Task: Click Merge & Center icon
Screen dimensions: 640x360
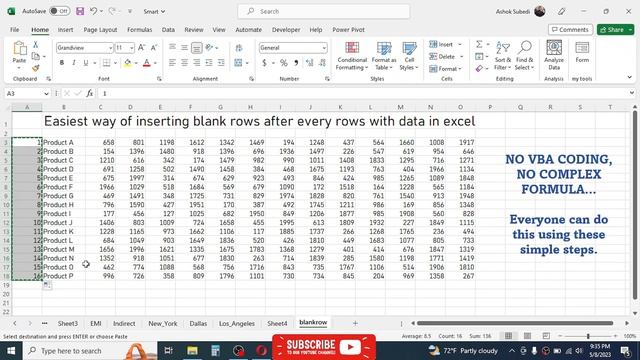Action: pyautogui.click(x=238, y=63)
